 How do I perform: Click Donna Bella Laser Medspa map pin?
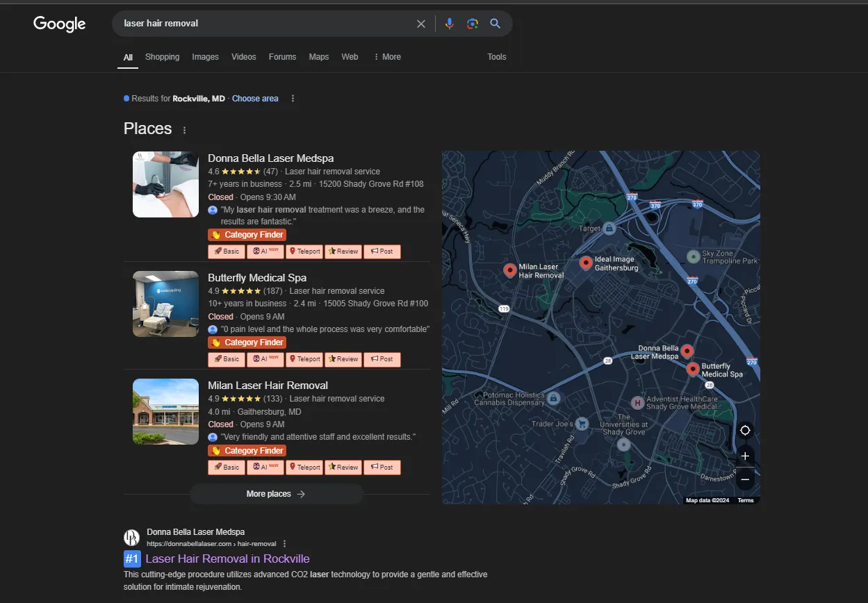(687, 352)
